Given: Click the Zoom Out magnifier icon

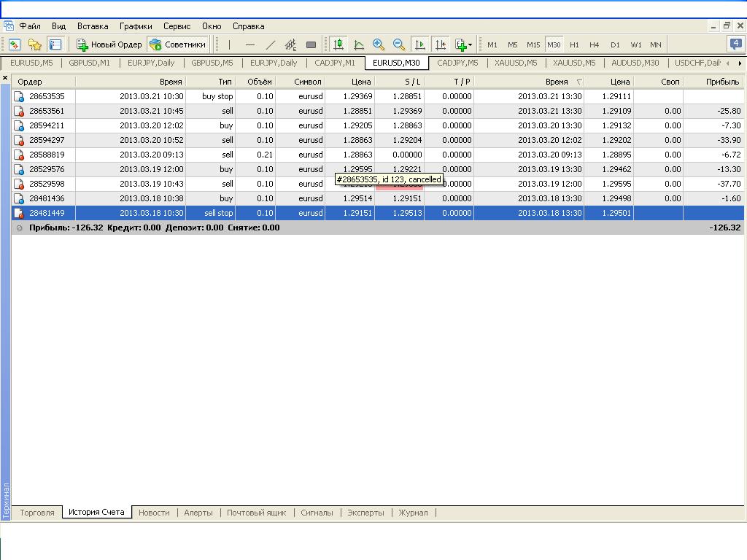Looking at the screenshot, I should point(399,44).
